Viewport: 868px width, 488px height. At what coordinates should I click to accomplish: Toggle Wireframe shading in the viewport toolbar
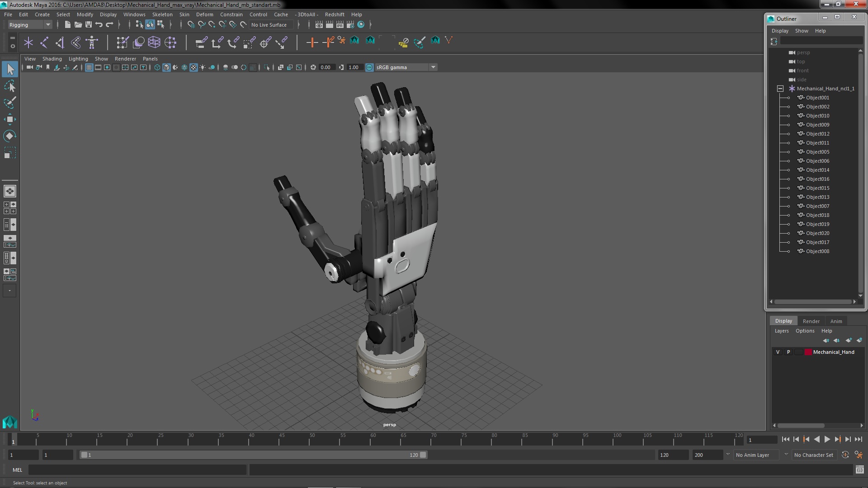157,67
